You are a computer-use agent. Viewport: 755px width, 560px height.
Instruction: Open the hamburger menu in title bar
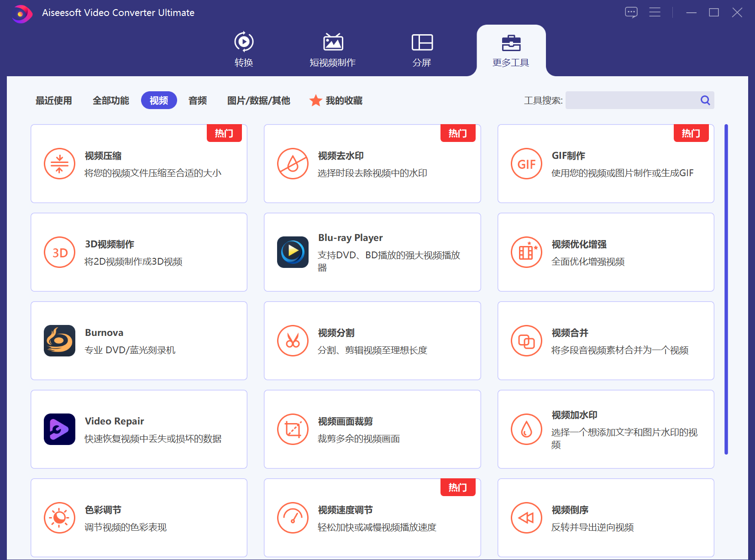point(655,12)
